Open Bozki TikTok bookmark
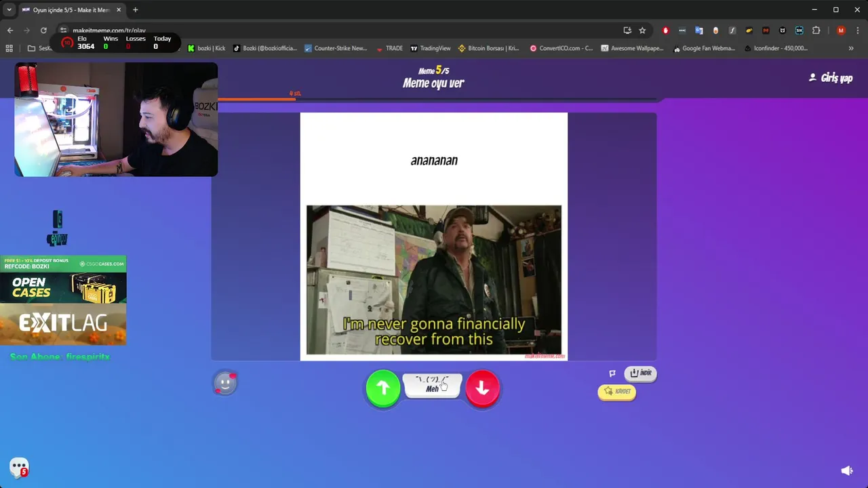The image size is (868, 488). [x=265, y=48]
